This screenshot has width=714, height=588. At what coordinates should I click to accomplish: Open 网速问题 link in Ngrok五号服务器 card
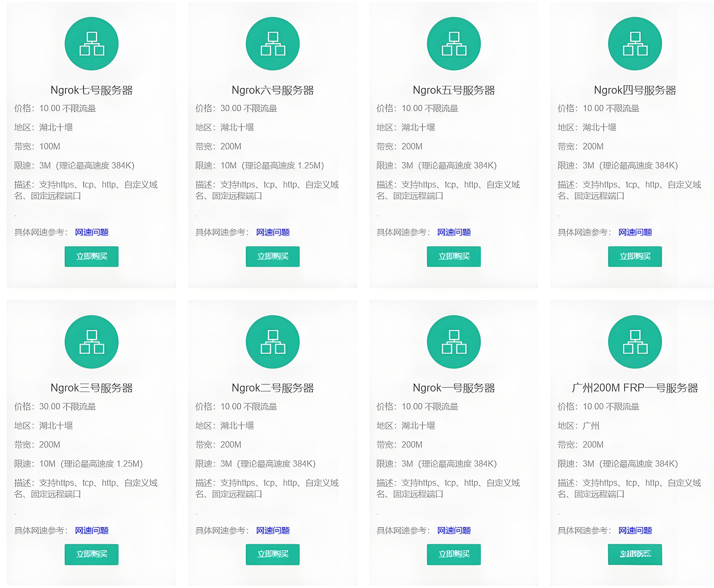454,232
